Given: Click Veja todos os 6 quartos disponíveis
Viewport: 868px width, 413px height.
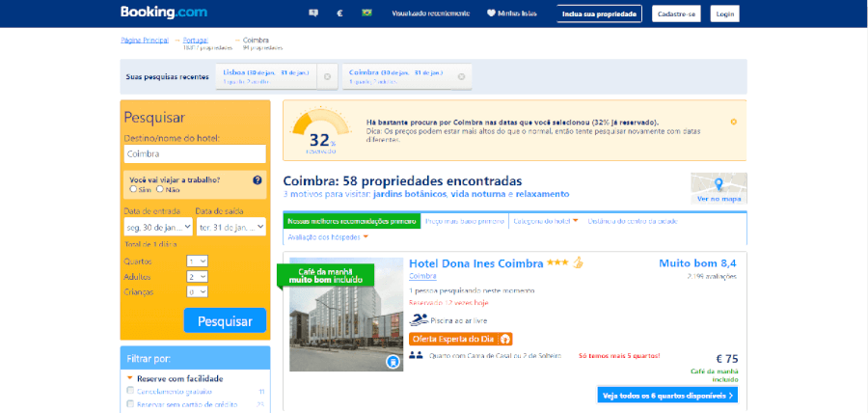Looking at the screenshot, I should click(x=667, y=396).
